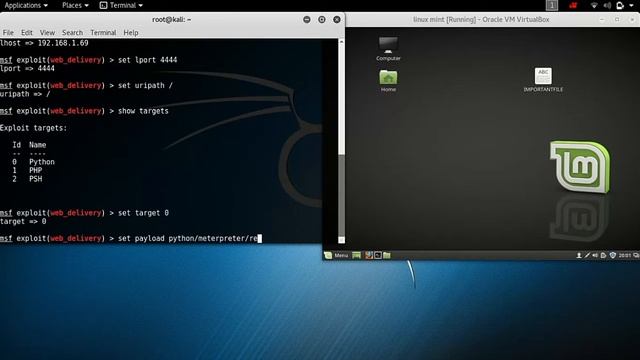
Task: Open the Search menu in terminal
Action: pos(72,33)
